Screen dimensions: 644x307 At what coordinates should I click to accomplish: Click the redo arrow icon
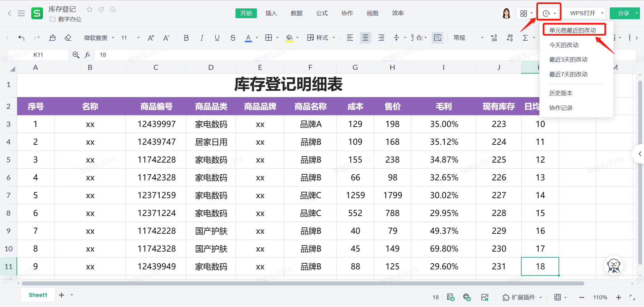(37, 38)
